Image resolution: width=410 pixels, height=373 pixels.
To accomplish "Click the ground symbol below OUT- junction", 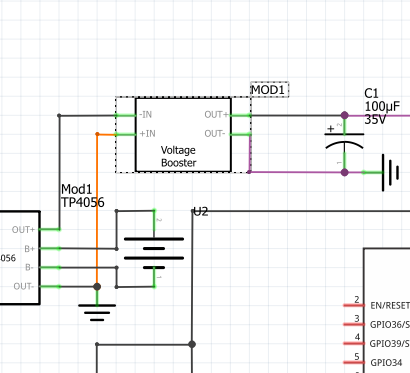I will coord(97,313).
